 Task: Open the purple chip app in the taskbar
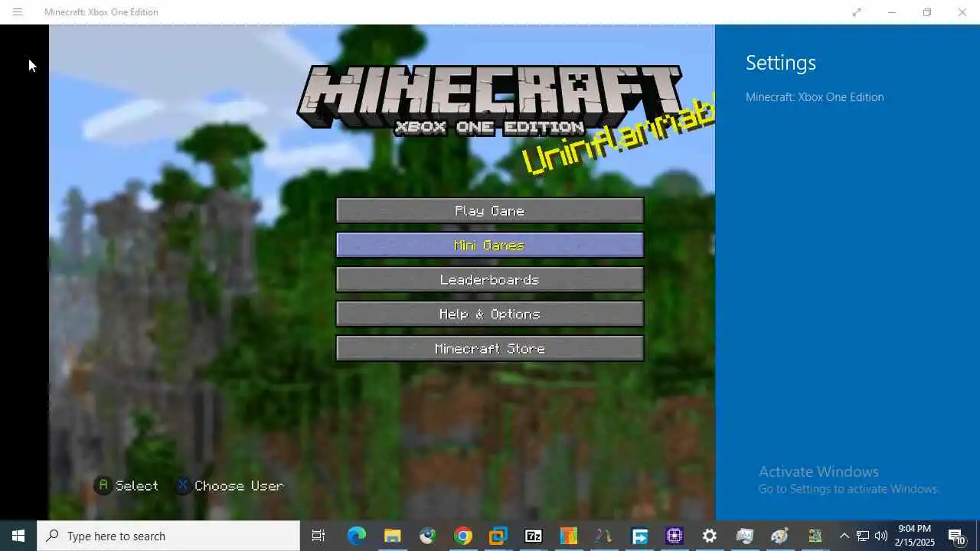tap(674, 536)
